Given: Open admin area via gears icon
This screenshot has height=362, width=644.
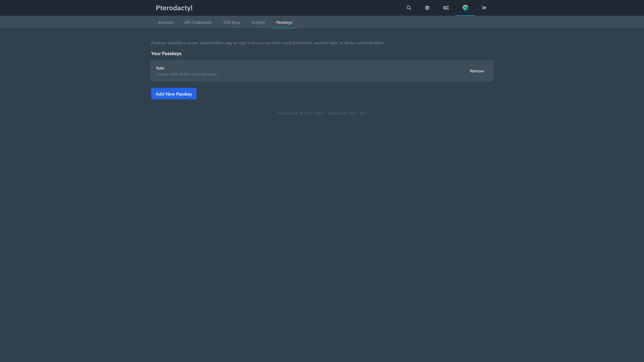Looking at the screenshot, I should tap(446, 8).
